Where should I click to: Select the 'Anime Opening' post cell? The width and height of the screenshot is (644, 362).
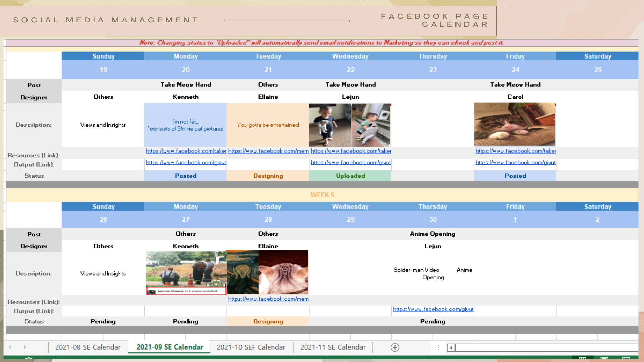pyautogui.click(x=433, y=234)
